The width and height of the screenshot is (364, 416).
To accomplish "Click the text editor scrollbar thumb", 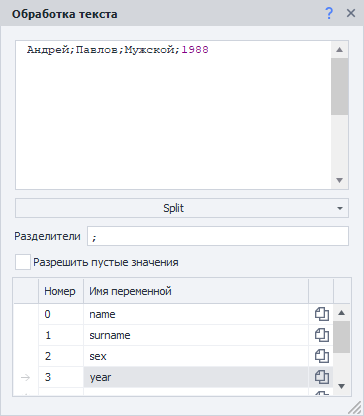I will click(x=340, y=87).
